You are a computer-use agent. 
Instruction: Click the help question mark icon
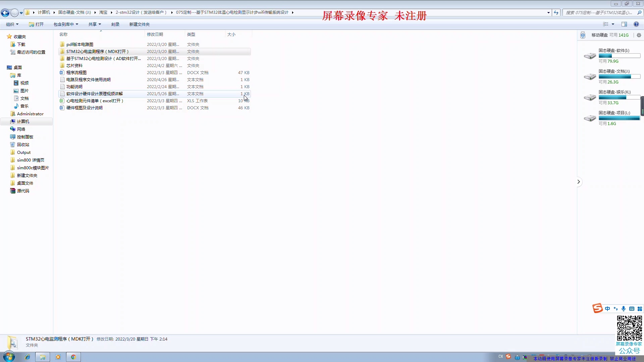[x=636, y=24]
